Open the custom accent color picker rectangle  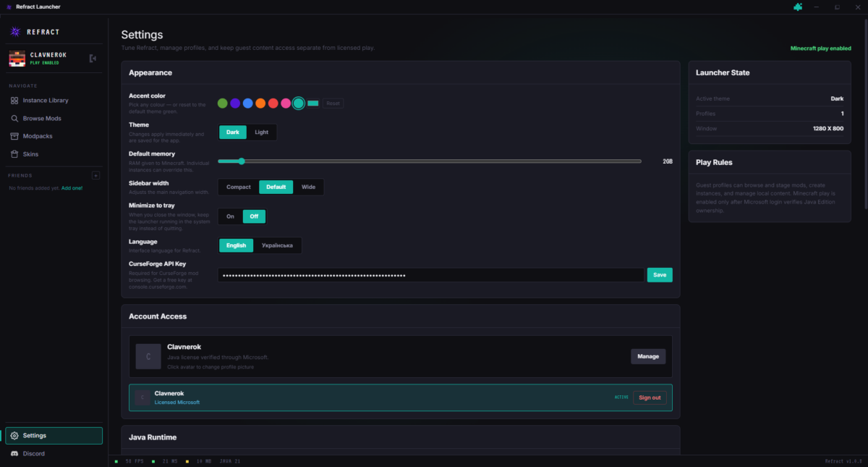pyautogui.click(x=313, y=104)
